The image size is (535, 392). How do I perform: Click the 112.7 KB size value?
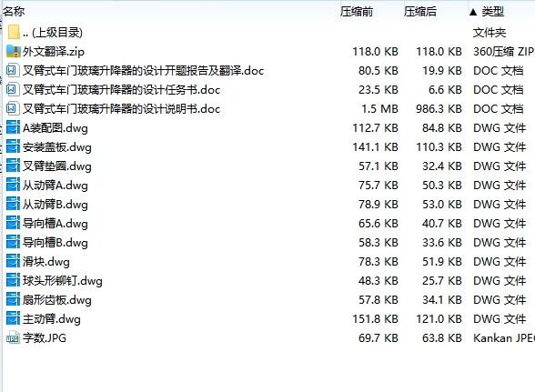pyautogui.click(x=375, y=127)
